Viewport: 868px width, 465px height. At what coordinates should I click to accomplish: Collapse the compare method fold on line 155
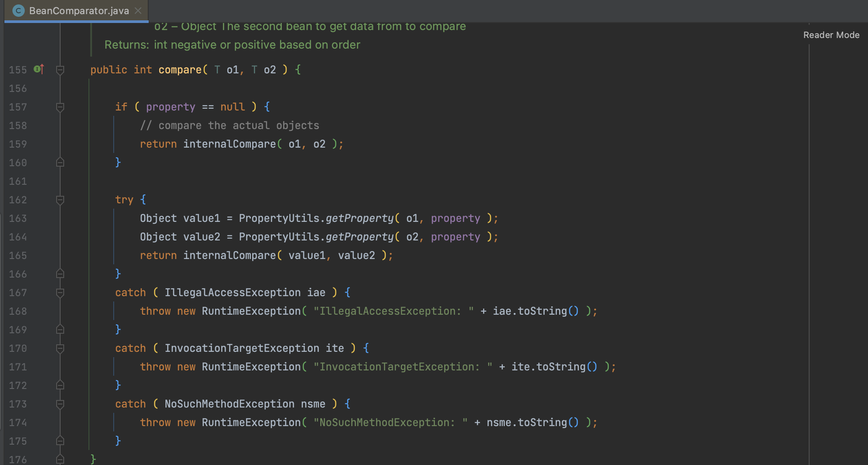[x=60, y=70]
